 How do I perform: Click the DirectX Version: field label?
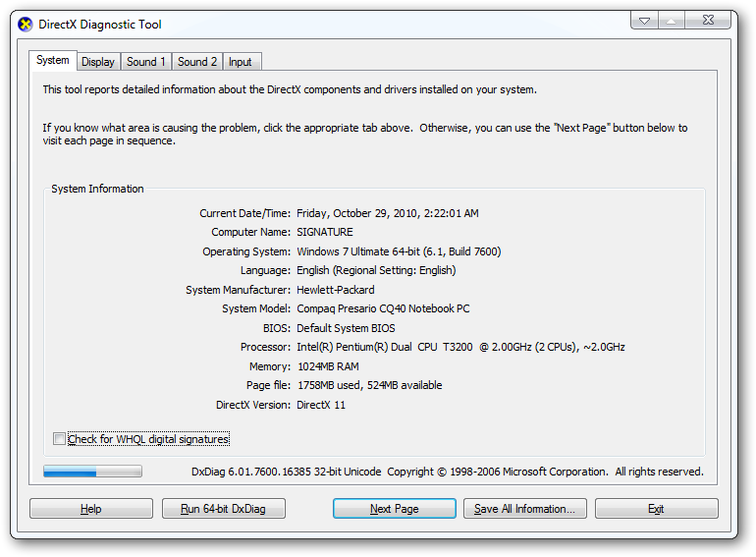[253, 405]
